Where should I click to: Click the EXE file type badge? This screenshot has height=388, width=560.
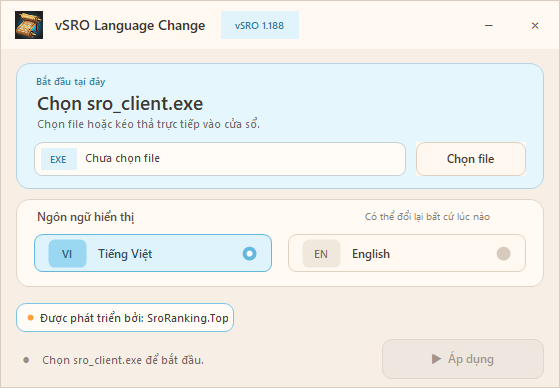tap(59, 159)
